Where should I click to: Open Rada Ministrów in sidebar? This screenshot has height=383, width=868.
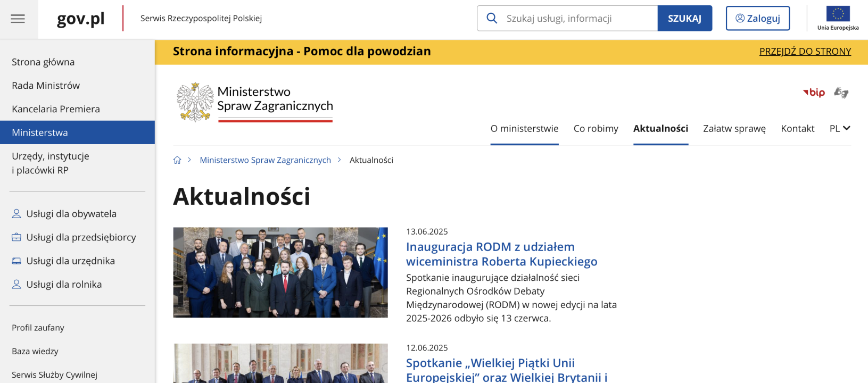(x=46, y=86)
